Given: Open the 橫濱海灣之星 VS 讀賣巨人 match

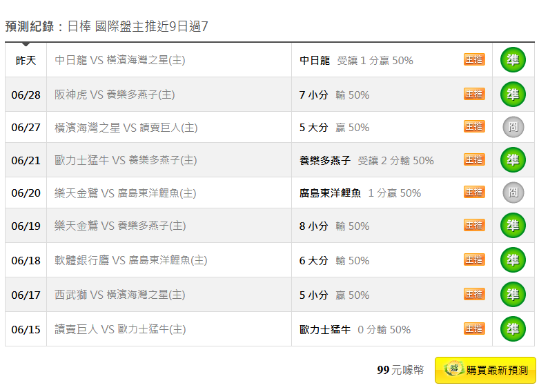Looking at the screenshot, I should (x=126, y=128).
